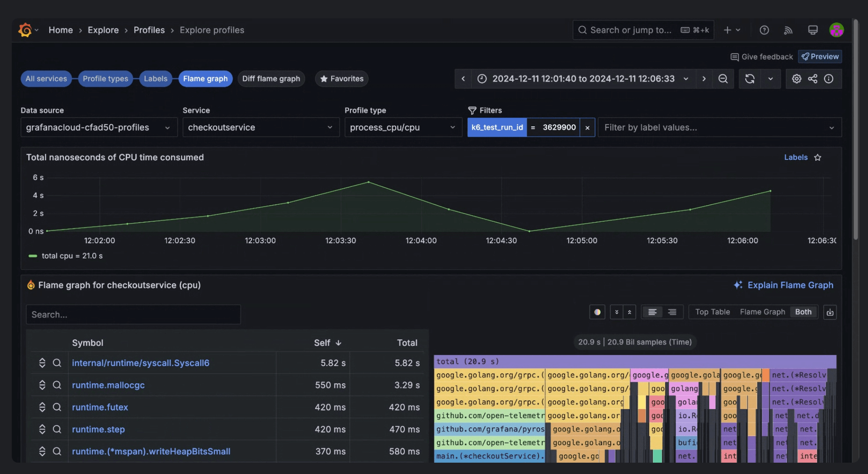The image size is (868, 474).
Task: Click the magnifier next to runtime.mallocgc symbol
Action: (x=57, y=385)
